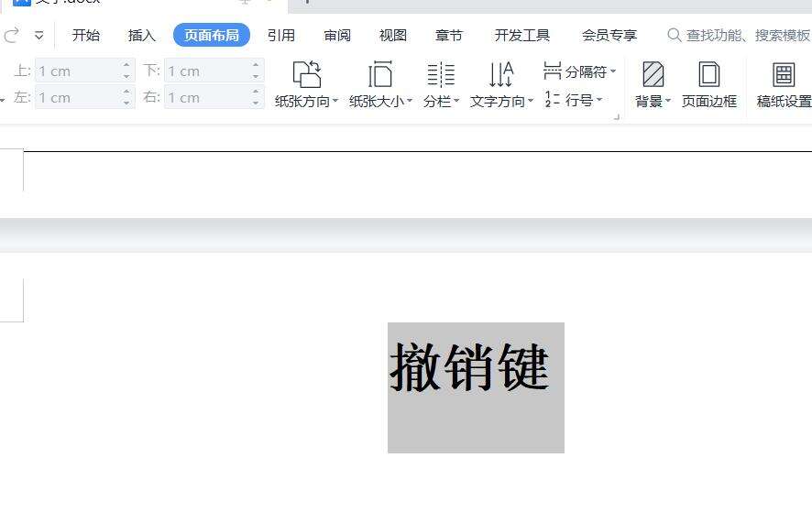The image size is (812, 512).
Task: Open the quick access toolbar customize dropdown
Action: (x=38, y=36)
